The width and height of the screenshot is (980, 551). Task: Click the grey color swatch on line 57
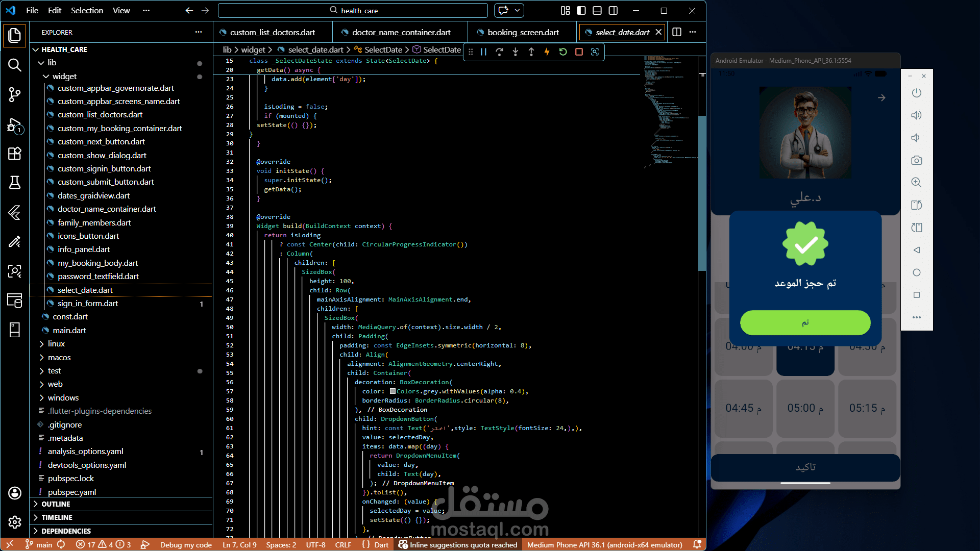(393, 391)
